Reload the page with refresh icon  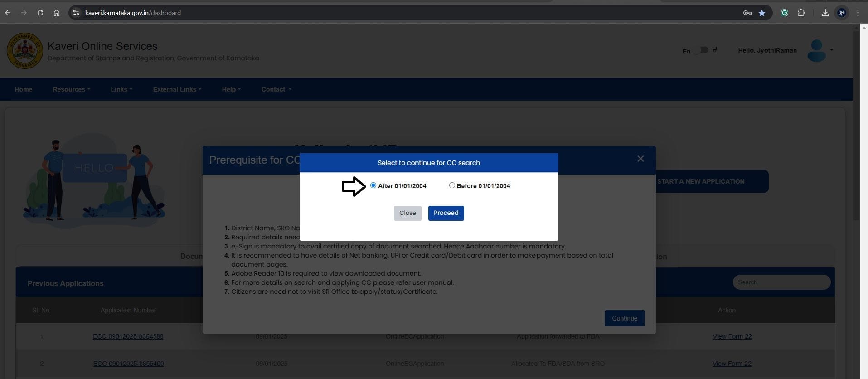click(x=40, y=13)
